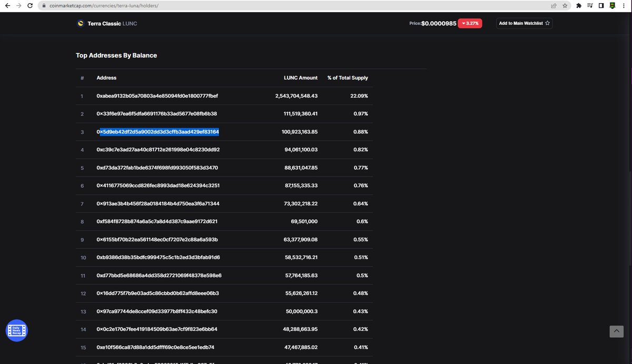632x364 pixels.
Task: Click the amount 73,302,218.22
Action: point(301,204)
